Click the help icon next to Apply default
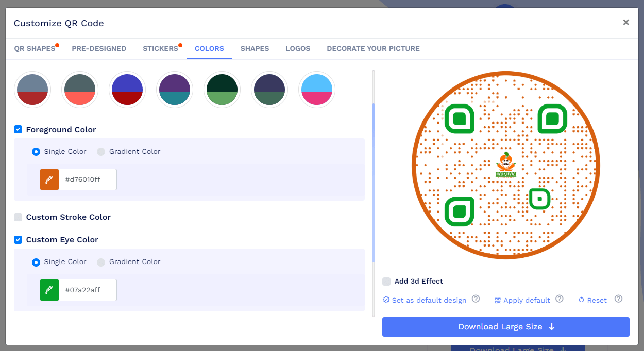This screenshot has width=644, height=351. (x=560, y=299)
